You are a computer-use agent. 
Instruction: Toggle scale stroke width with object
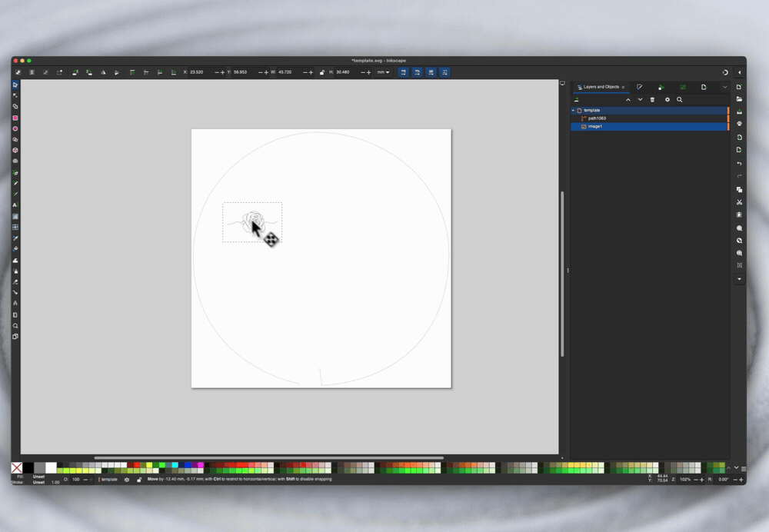tap(403, 72)
